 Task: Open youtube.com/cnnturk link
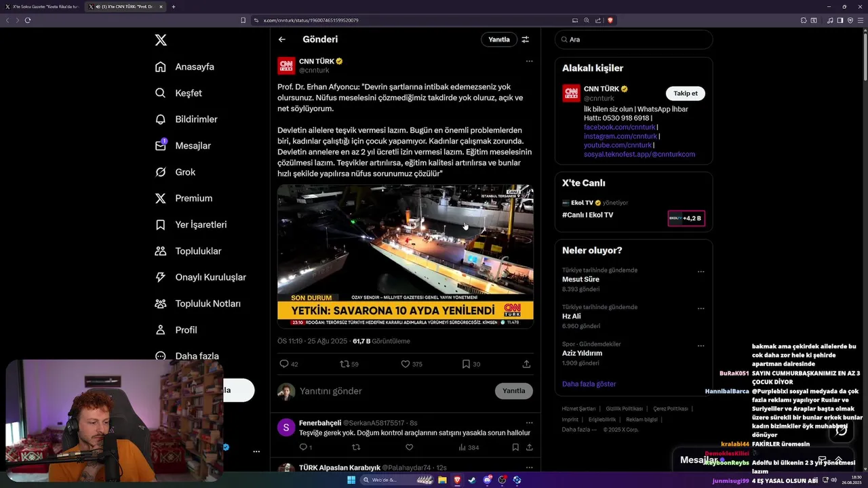[x=618, y=145]
